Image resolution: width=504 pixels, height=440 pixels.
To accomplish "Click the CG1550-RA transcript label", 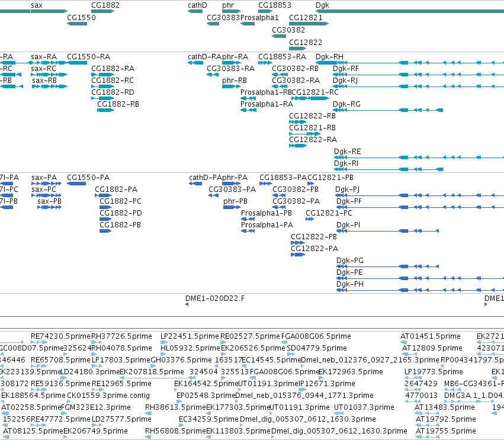I will 88,57.
